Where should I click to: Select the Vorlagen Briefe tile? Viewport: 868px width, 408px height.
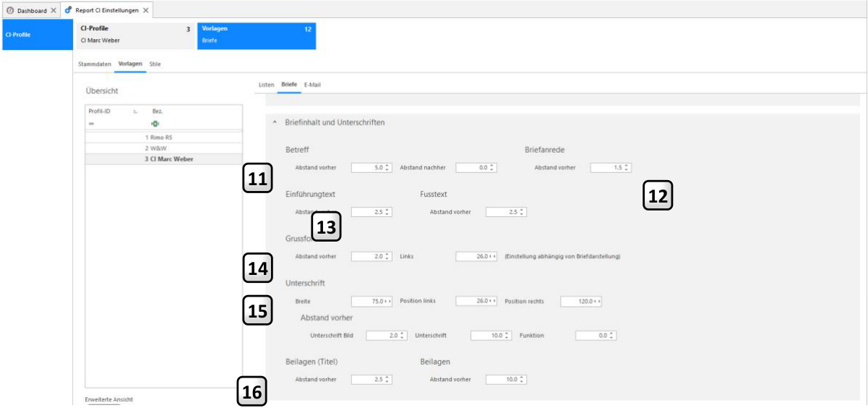[257, 35]
